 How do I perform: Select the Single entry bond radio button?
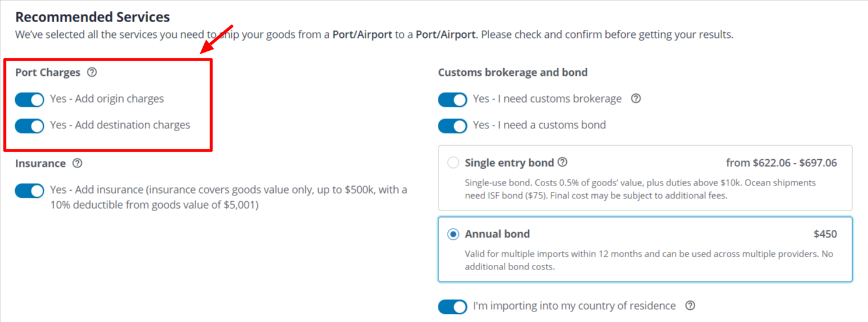point(453,163)
